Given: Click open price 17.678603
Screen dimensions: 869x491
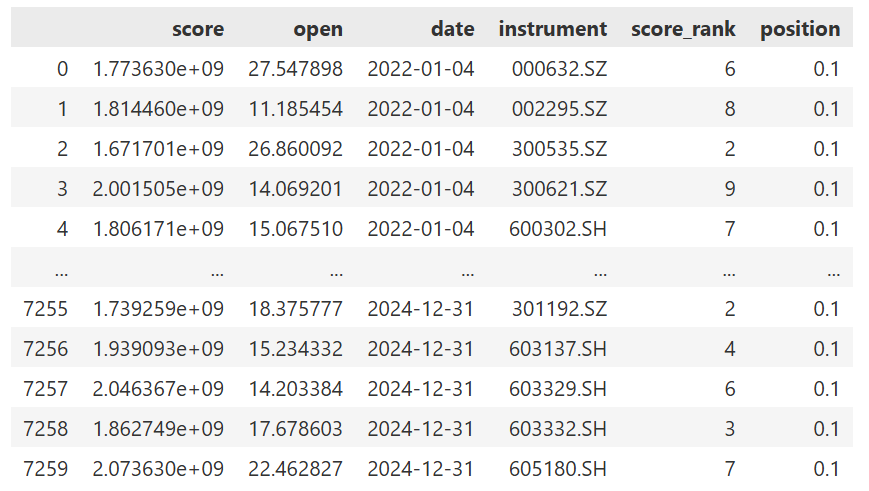Looking at the screenshot, I should [x=295, y=429].
